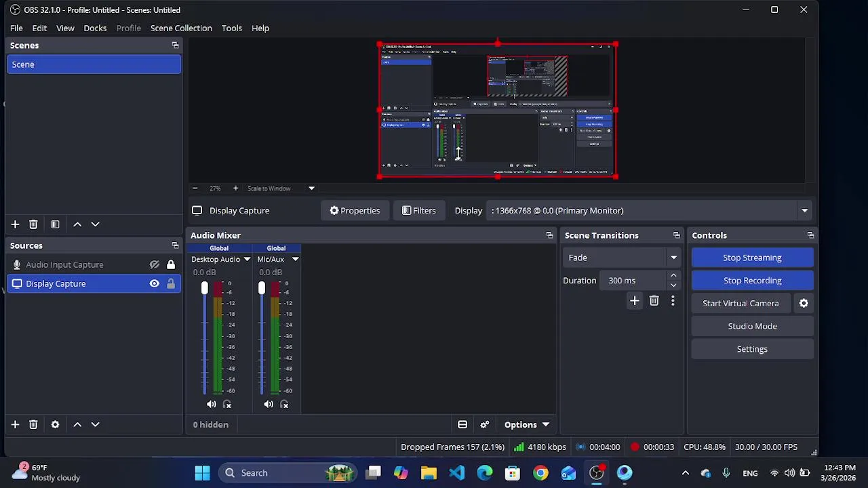Delete selected source with trash icon

pos(33,424)
